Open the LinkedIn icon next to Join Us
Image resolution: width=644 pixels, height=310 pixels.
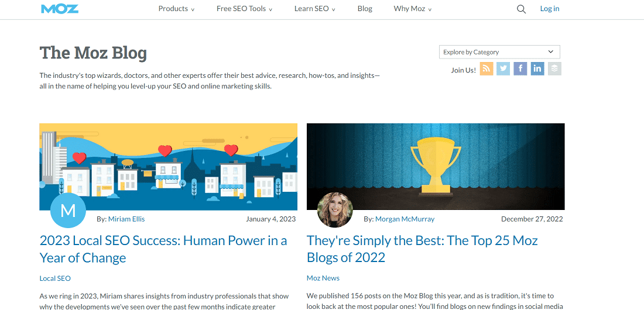point(537,68)
